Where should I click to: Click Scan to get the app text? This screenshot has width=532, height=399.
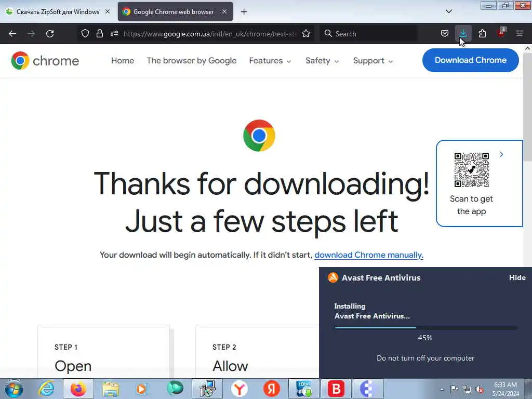tap(471, 205)
